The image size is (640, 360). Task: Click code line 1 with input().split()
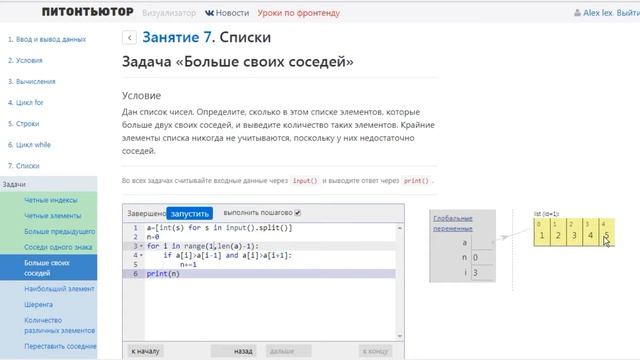pos(219,228)
